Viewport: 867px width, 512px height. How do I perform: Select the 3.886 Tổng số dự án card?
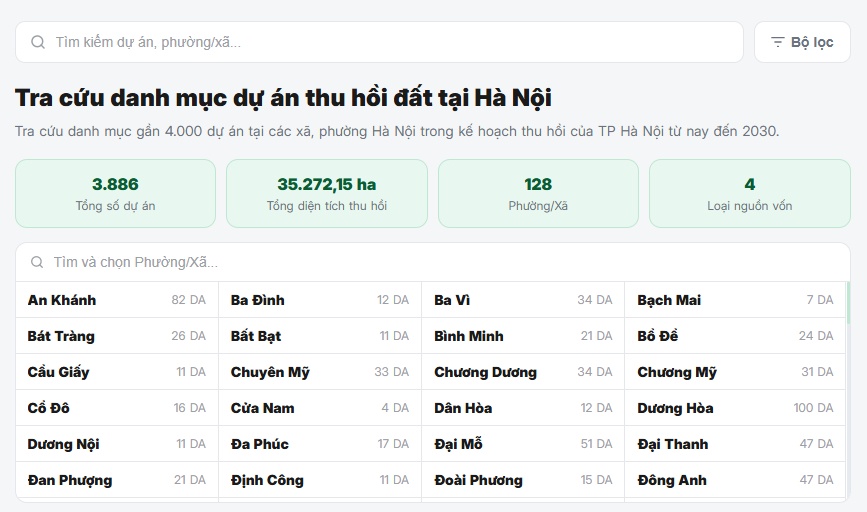point(116,194)
